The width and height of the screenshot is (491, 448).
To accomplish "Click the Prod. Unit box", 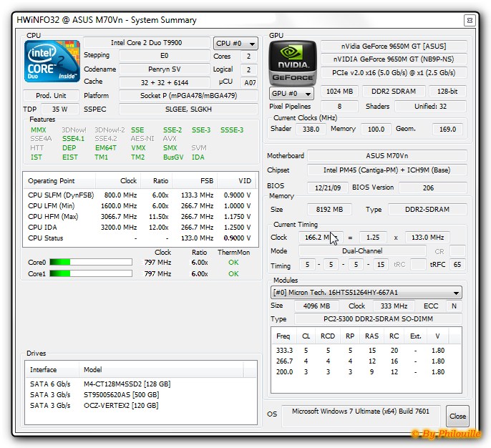I will (x=51, y=96).
